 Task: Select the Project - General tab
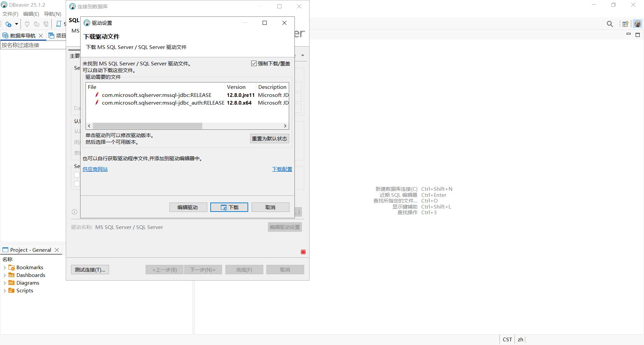click(x=31, y=250)
